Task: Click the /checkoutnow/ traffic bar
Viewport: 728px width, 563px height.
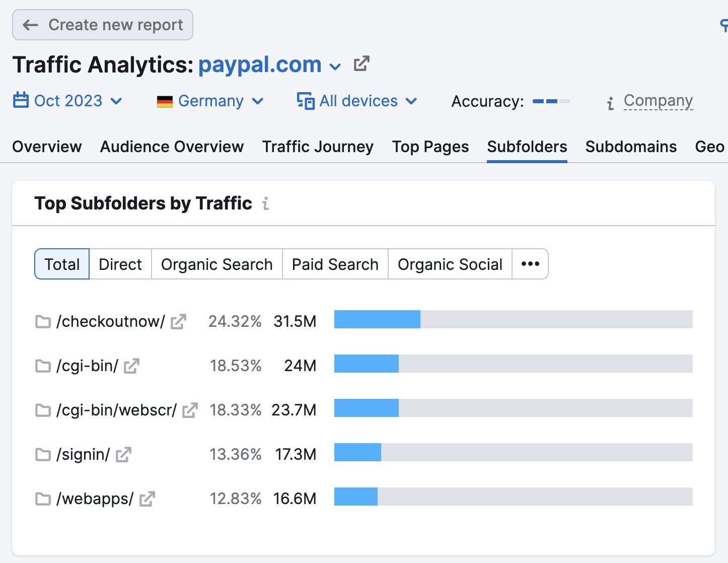Action: [x=514, y=319]
